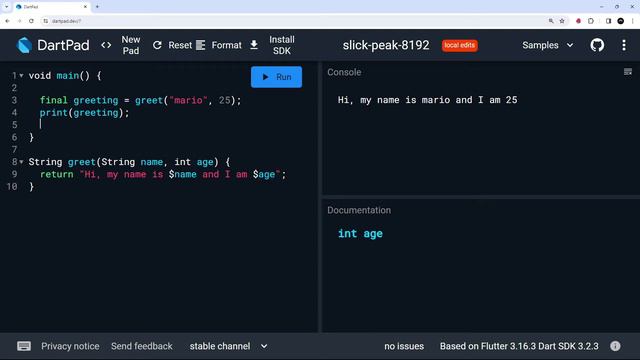
Task: Click line number 10 in the gutter
Action: pos(12,187)
